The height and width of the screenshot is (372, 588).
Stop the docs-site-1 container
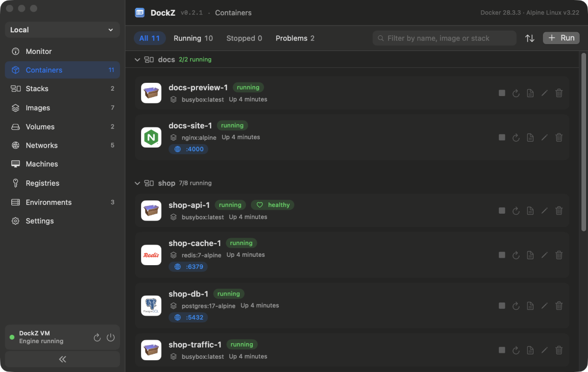click(x=502, y=137)
